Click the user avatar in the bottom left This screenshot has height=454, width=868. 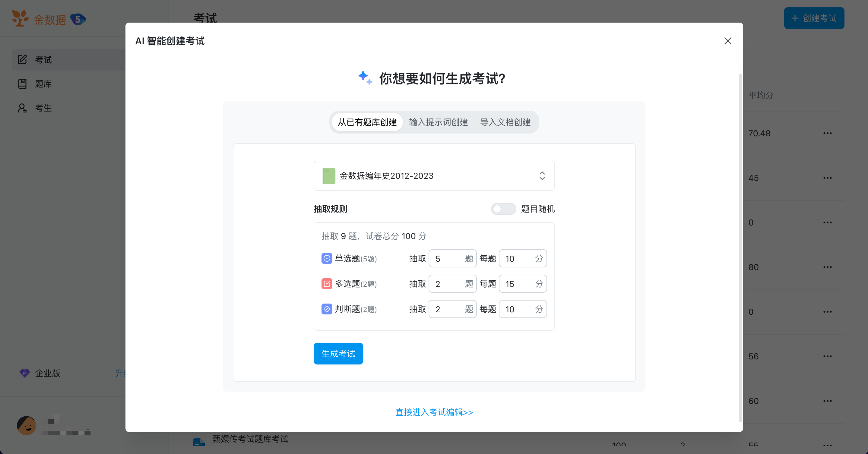26,425
